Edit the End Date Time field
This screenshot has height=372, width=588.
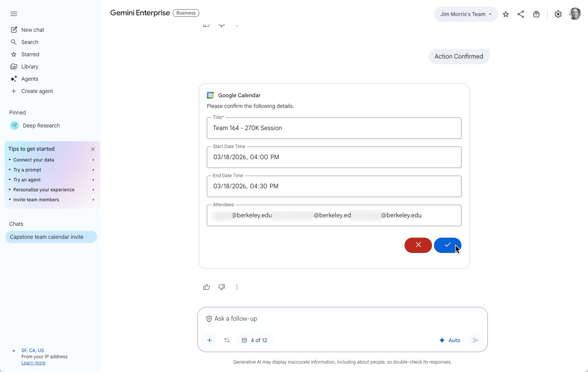tap(334, 186)
